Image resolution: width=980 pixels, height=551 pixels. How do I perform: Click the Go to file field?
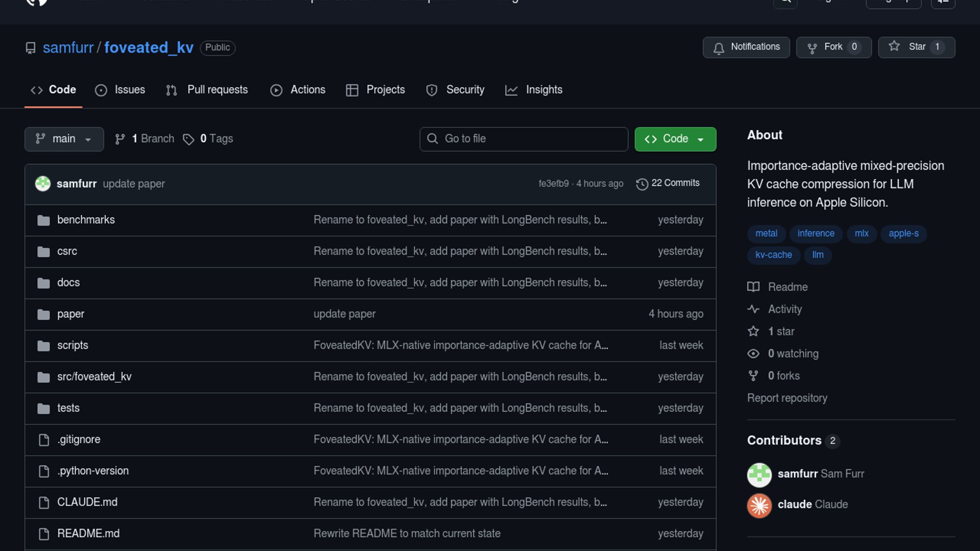(524, 139)
